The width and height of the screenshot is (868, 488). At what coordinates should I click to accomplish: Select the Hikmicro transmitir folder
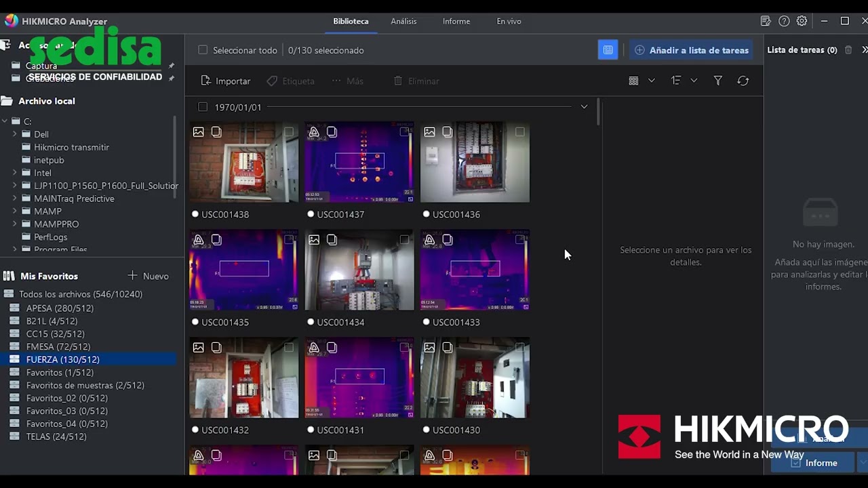click(x=71, y=147)
